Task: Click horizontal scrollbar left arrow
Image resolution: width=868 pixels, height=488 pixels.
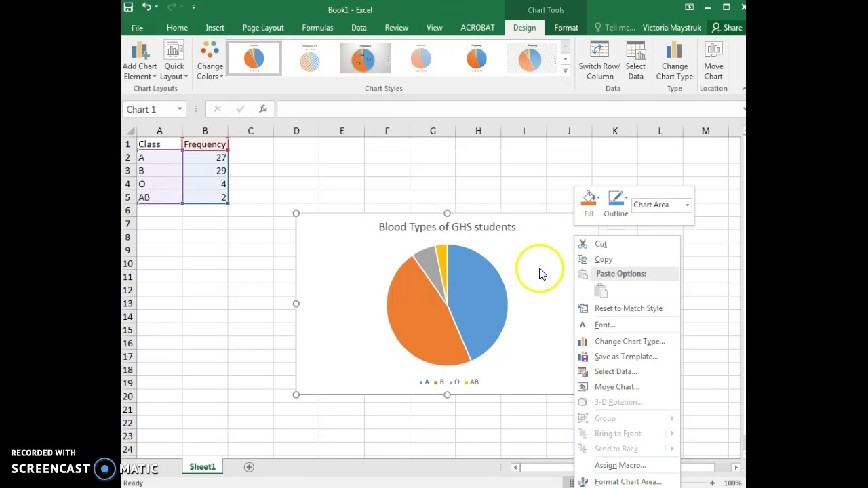Action: coord(515,467)
